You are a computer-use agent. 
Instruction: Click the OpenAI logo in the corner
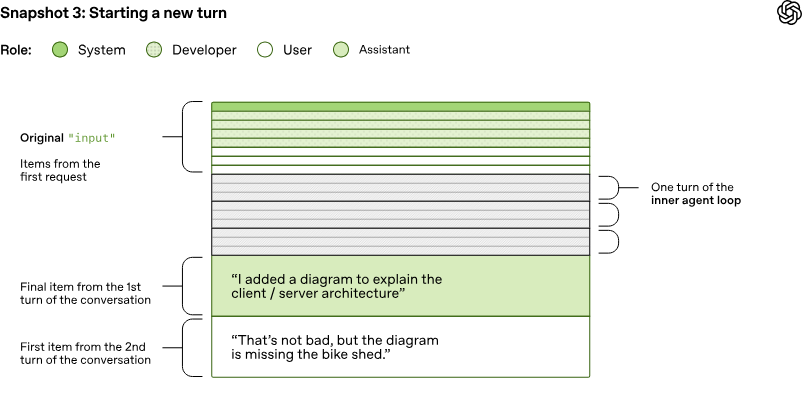tap(787, 13)
